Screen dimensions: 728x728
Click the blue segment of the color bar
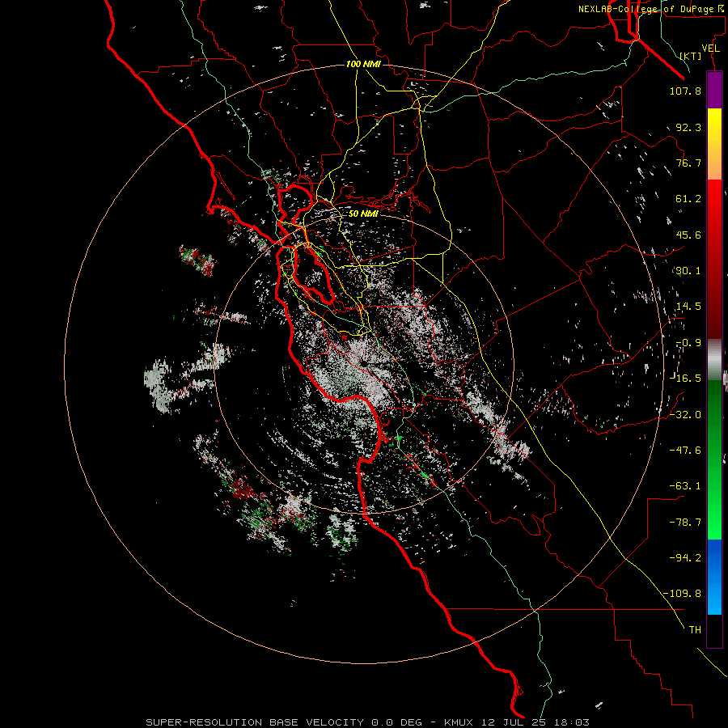click(x=714, y=577)
